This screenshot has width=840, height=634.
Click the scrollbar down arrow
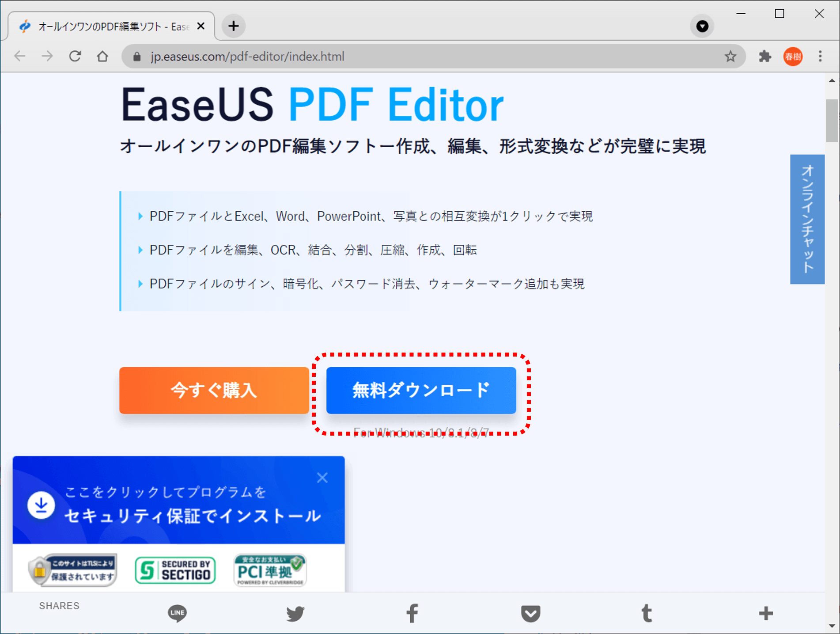[x=832, y=626]
